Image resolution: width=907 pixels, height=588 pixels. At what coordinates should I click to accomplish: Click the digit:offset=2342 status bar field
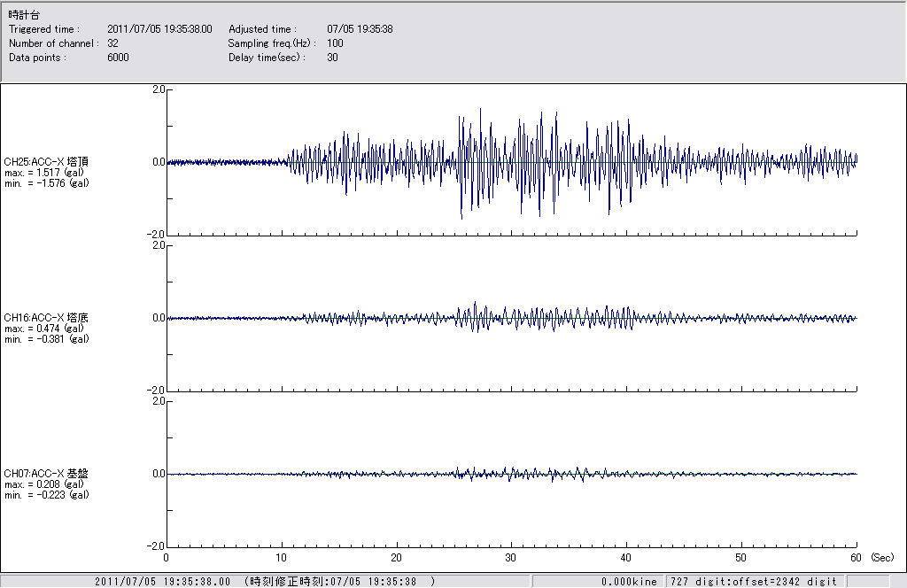pos(751,582)
